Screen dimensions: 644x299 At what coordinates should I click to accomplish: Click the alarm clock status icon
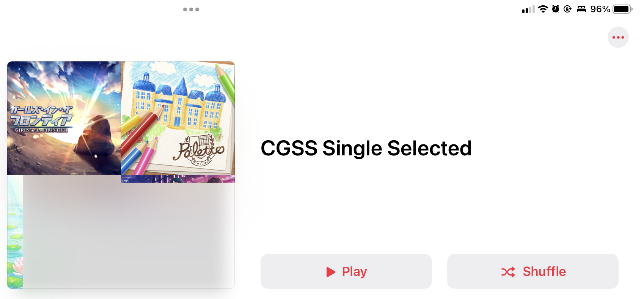556,9
